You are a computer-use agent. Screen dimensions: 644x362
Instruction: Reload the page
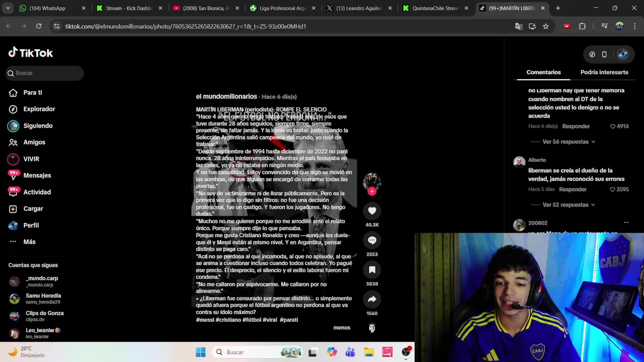(x=39, y=26)
